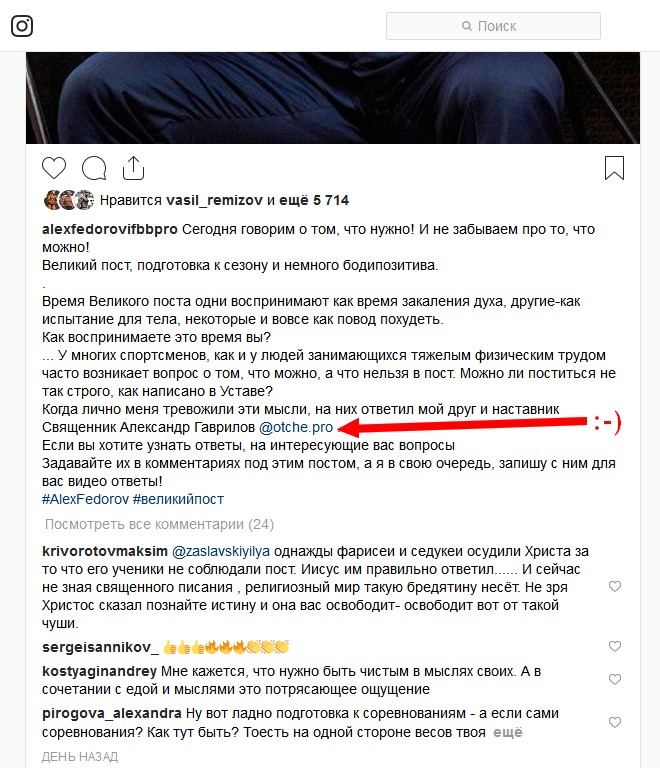Like pirogova_alexandra's comment
The height and width of the screenshot is (768, 660).
(x=614, y=722)
